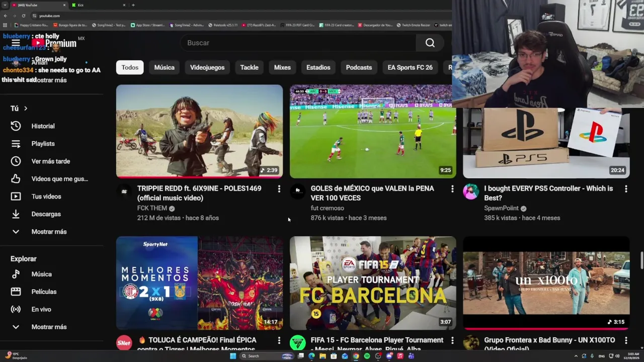Reload the page with browser refresh button
644x362 pixels.
coord(23,16)
